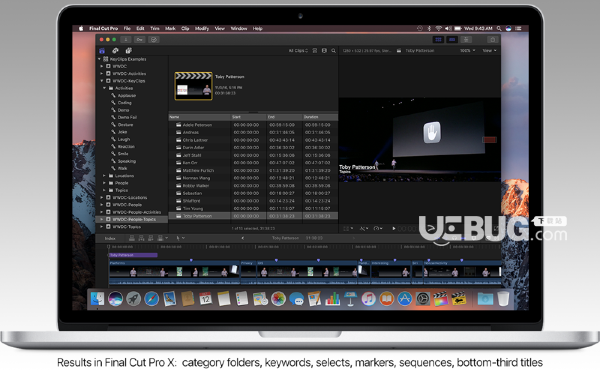Open iTunes from the Dock
Screen dimensions: 600x375
click(368, 298)
